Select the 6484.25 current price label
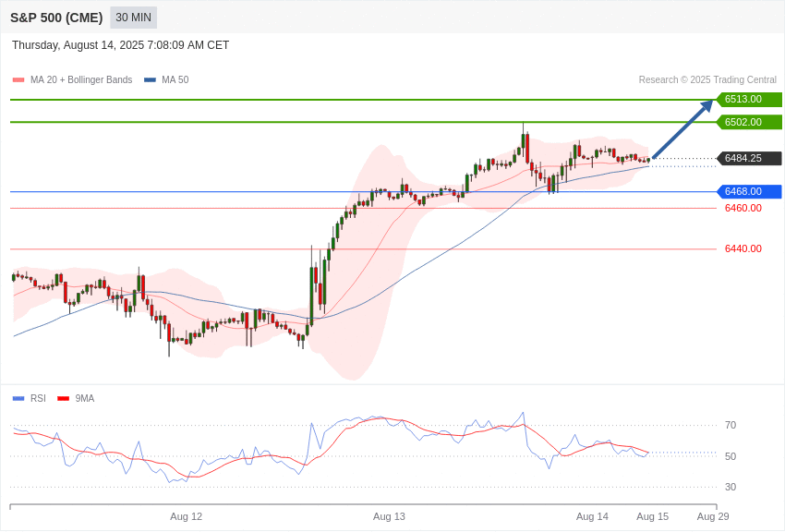Screen dimensions: 785x532 coord(750,158)
